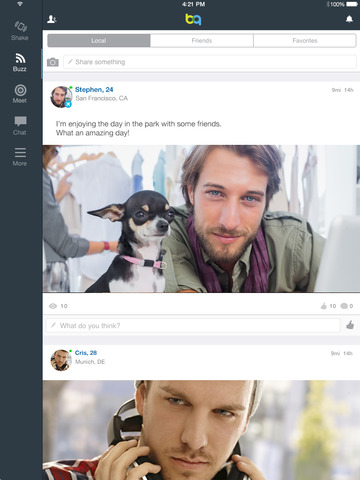Viewport: 360px width, 480px height.
Task: Like Stephen's post with thumbs-up button
Action: click(350, 325)
